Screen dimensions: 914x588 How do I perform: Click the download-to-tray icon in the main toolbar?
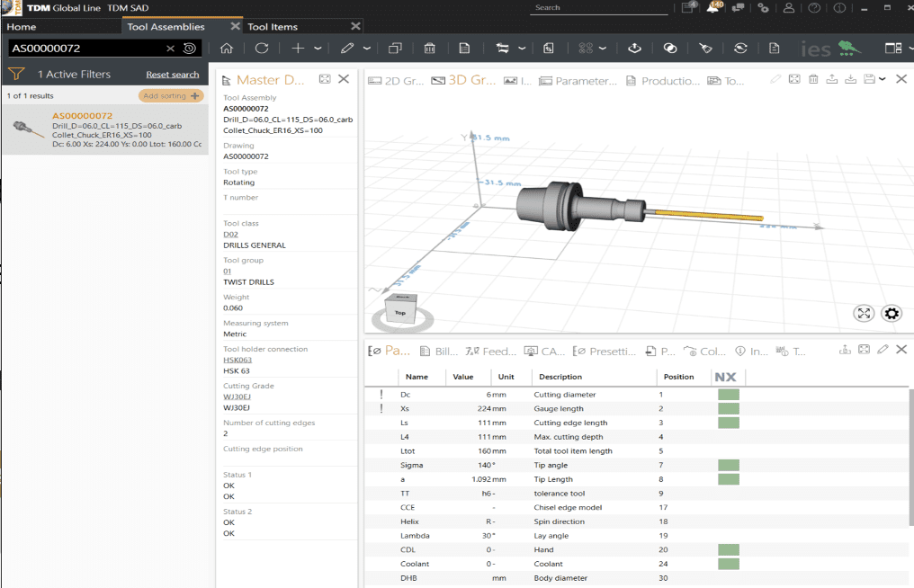point(635,49)
